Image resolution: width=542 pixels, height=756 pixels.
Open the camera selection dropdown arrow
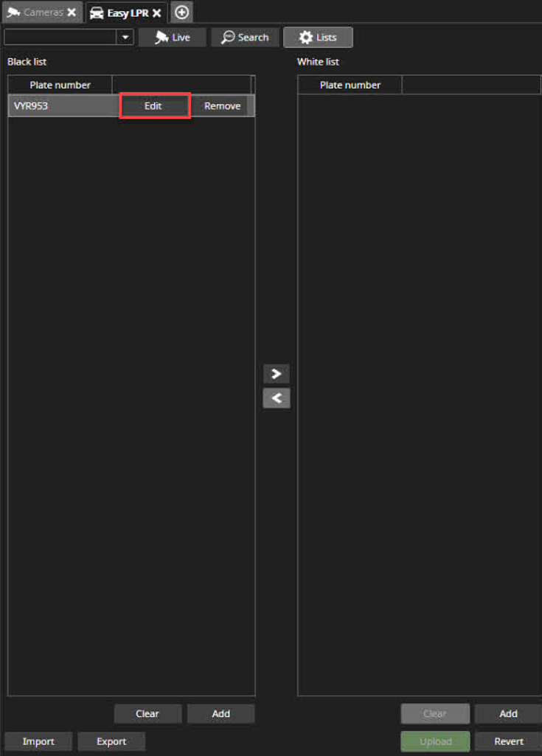[x=125, y=37]
